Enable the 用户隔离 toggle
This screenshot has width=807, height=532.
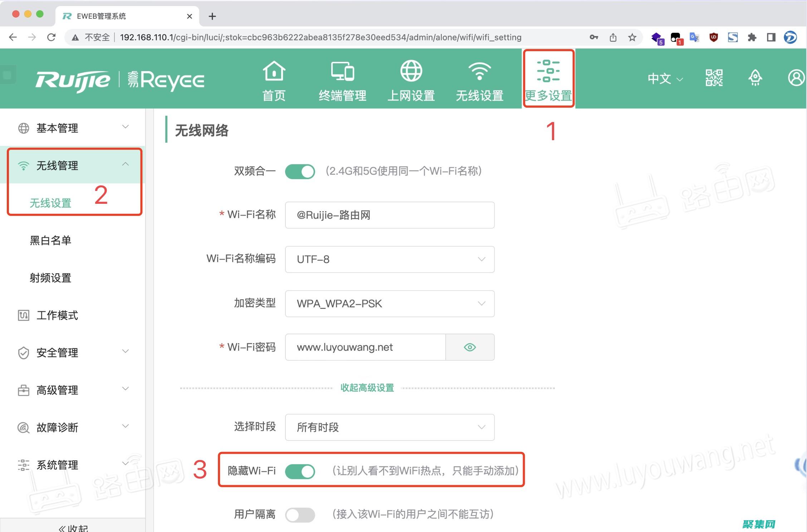300,515
